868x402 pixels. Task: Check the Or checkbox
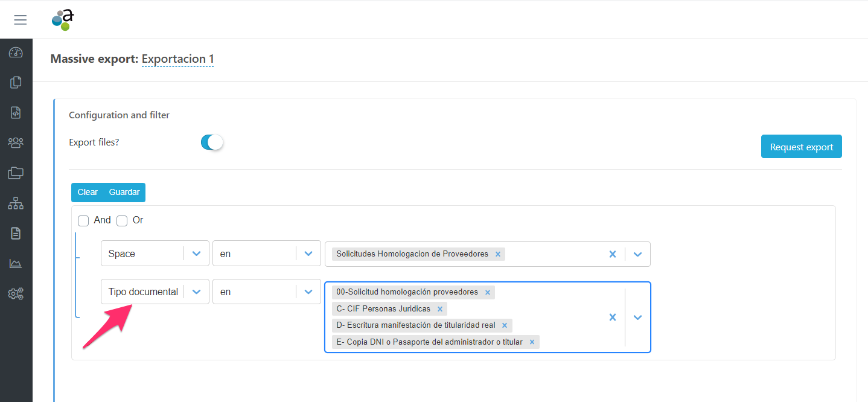[122, 221]
